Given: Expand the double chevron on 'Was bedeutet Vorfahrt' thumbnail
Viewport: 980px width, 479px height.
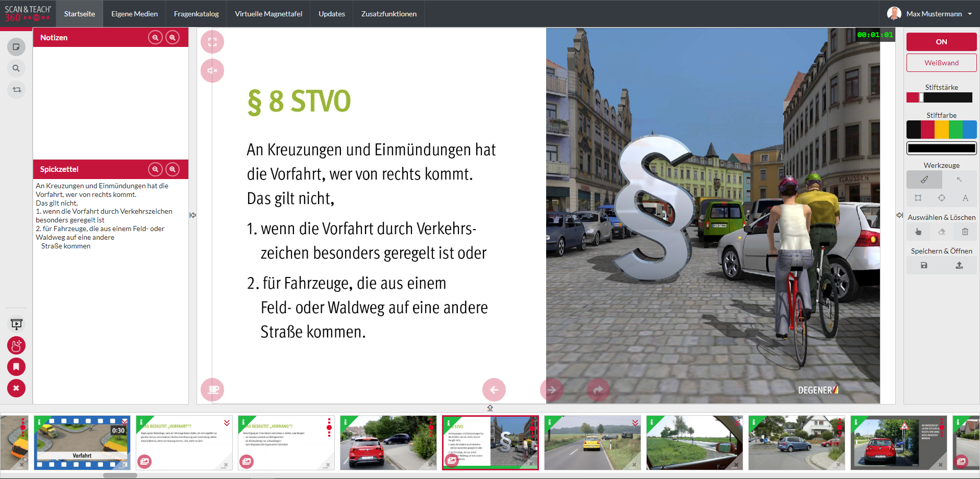Looking at the screenshot, I should pyautogui.click(x=227, y=423).
